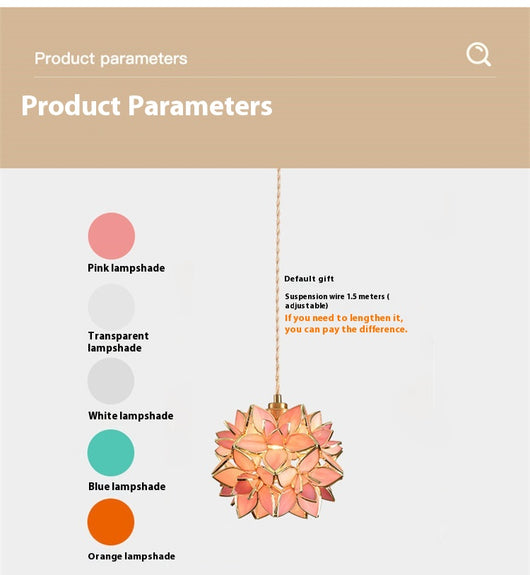Select the blue lampshade teal swatch
Screen dimensions: 530x575
tap(111, 453)
